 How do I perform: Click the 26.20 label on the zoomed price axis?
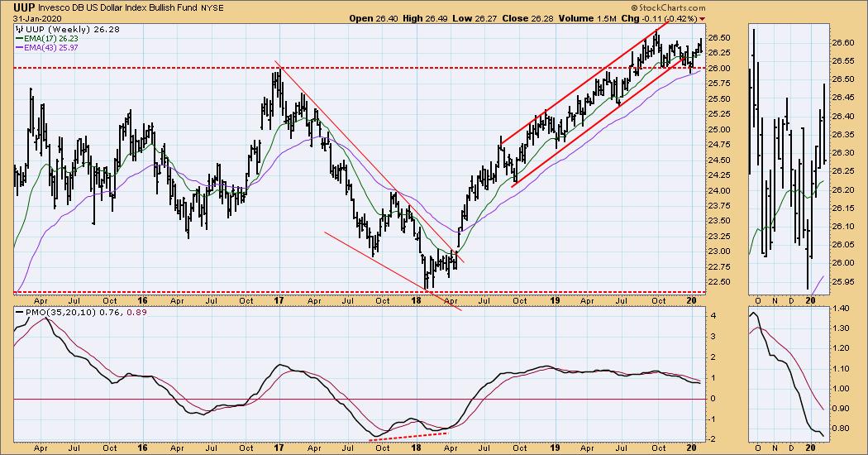[x=844, y=189]
